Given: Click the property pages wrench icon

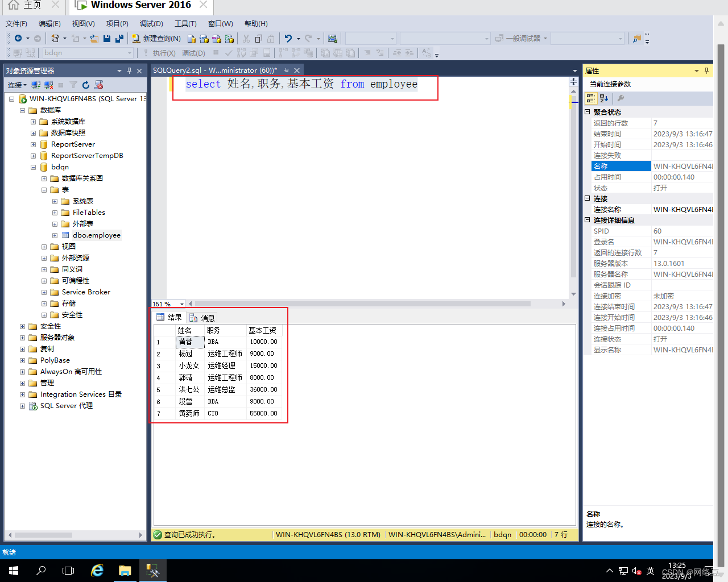Looking at the screenshot, I should pos(621,98).
